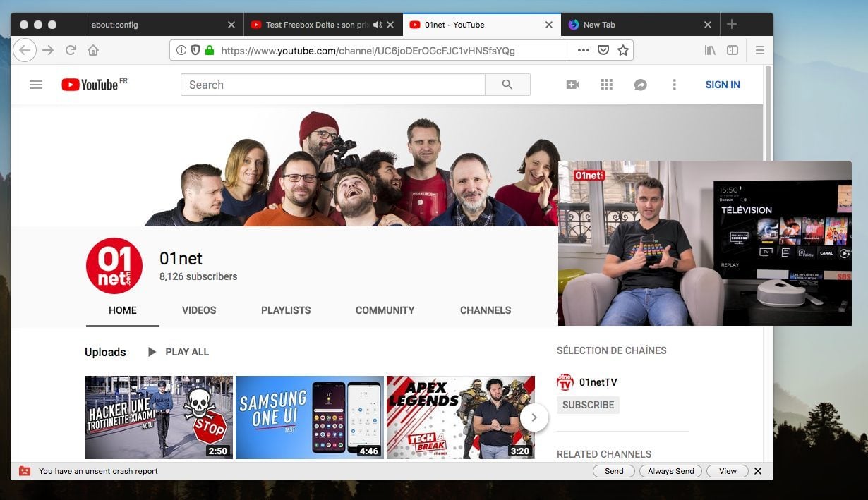
Task: Switch to the New Tab tab
Action: point(641,25)
